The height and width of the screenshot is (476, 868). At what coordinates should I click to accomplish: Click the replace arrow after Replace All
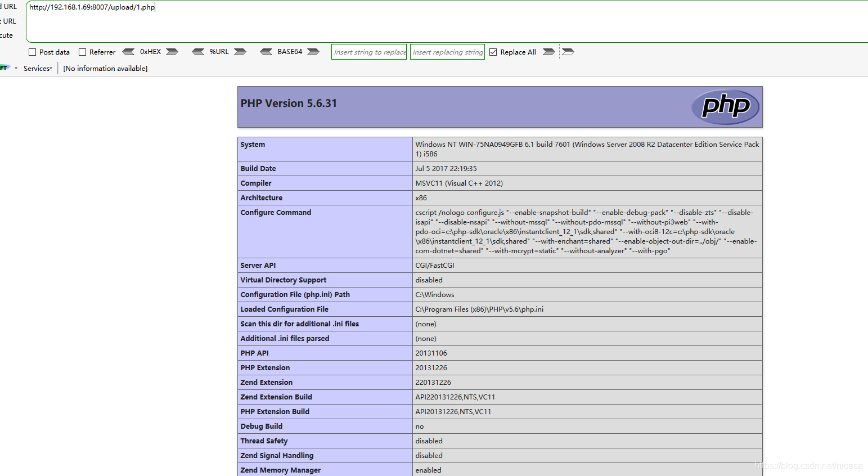point(549,52)
